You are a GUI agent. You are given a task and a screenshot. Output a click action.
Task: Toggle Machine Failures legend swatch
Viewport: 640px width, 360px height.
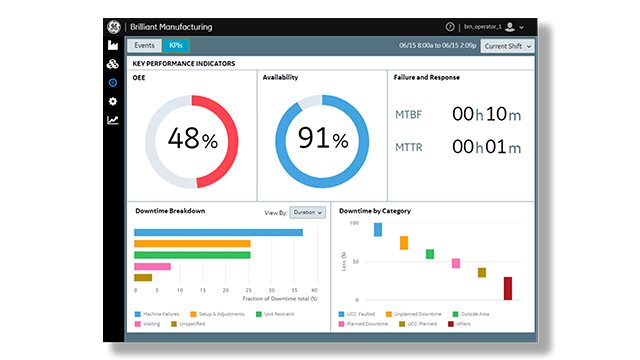click(138, 314)
